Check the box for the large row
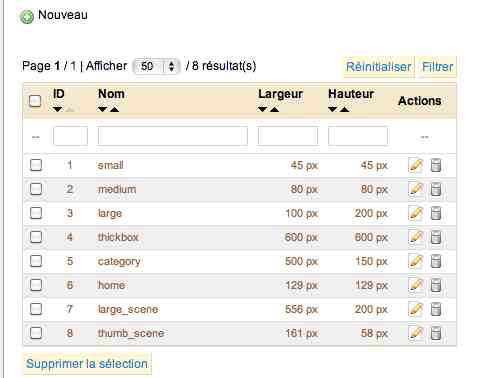The width and height of the screenshot is (504, 378). pos(36,213)
